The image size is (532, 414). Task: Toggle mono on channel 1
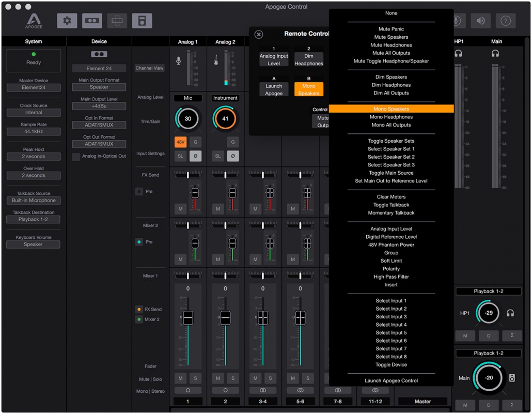188,391
